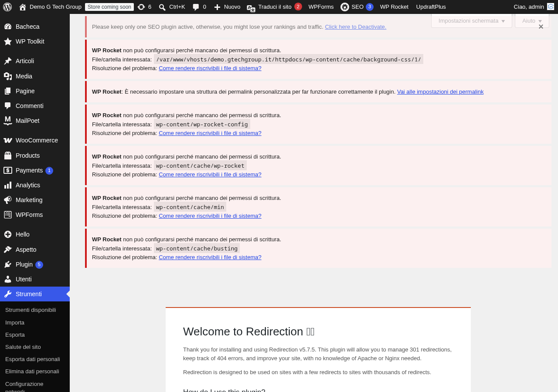Image resolution: width=558 pixels, height=392 pixels.
Task: Click the Payments notification badge 1
Action: (x=49, y=171)
